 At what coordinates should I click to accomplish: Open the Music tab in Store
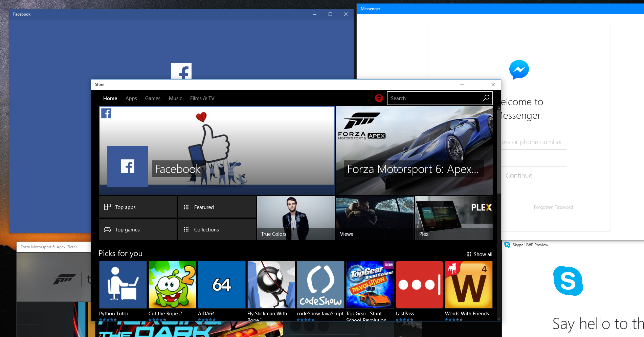click(175, 98)
